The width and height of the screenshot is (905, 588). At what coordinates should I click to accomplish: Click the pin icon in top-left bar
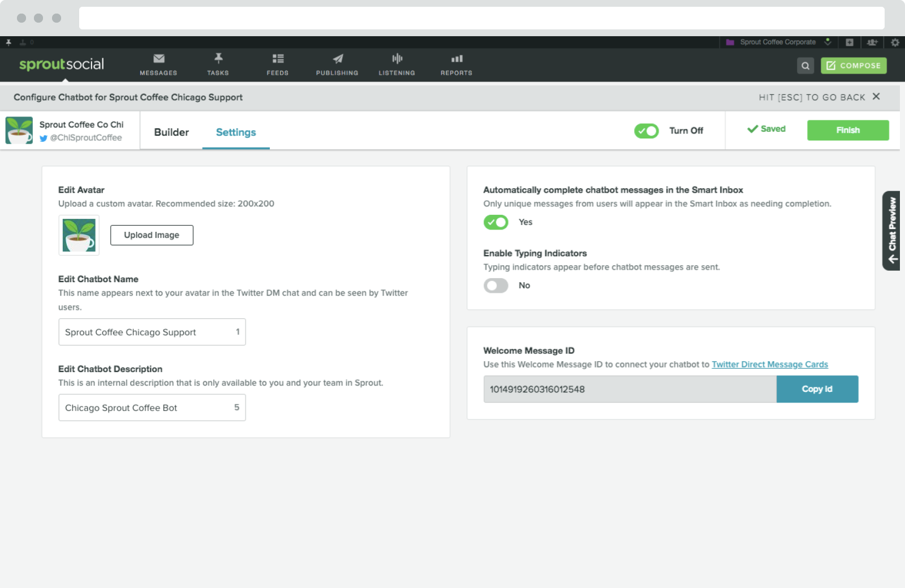(x=8, y=42)
